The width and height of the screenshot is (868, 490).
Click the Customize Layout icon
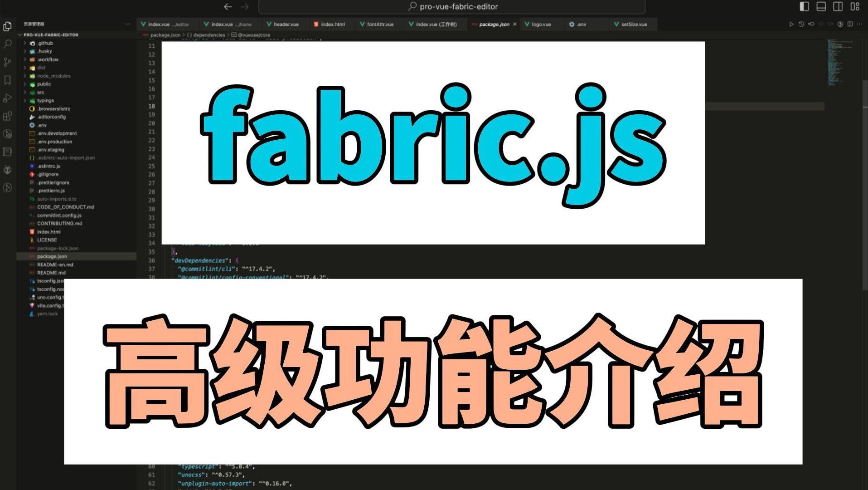click(855, 6)
